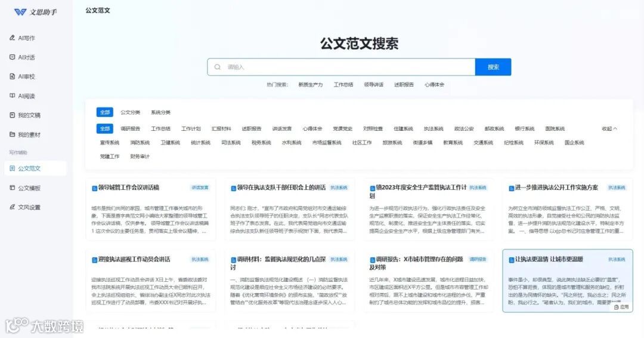The height and width of the screenshot is (338, 644).
Task: Filter by 社区工作 category
Action: pos(362,143)
